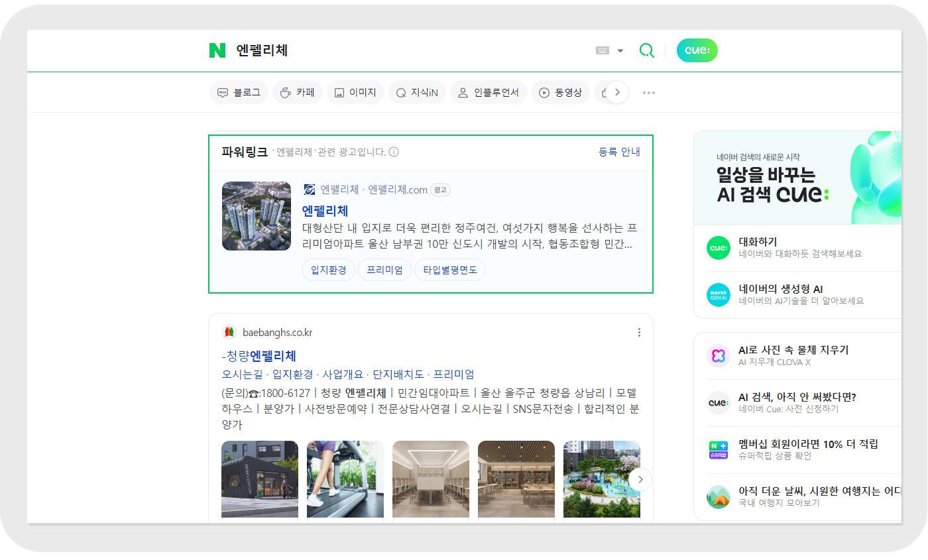Screen dimensions: 928x560
Task: Open the 입지환경 sublink under baebanghs
Action: pos(292,374)
